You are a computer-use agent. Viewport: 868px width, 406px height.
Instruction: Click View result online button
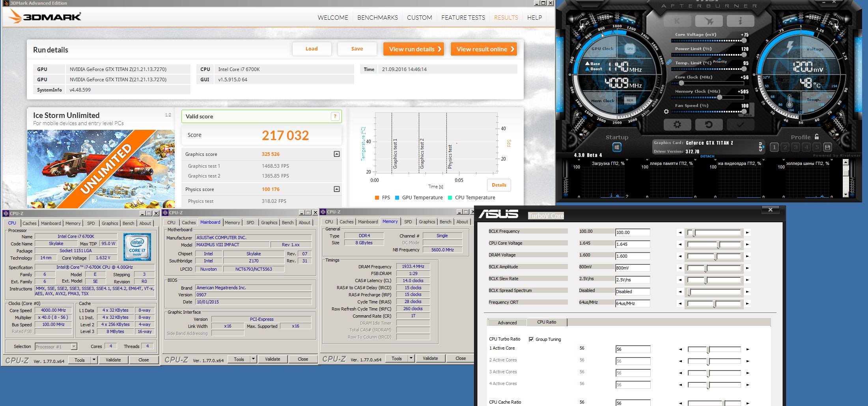pyautogui.click(x=484, y=49)
